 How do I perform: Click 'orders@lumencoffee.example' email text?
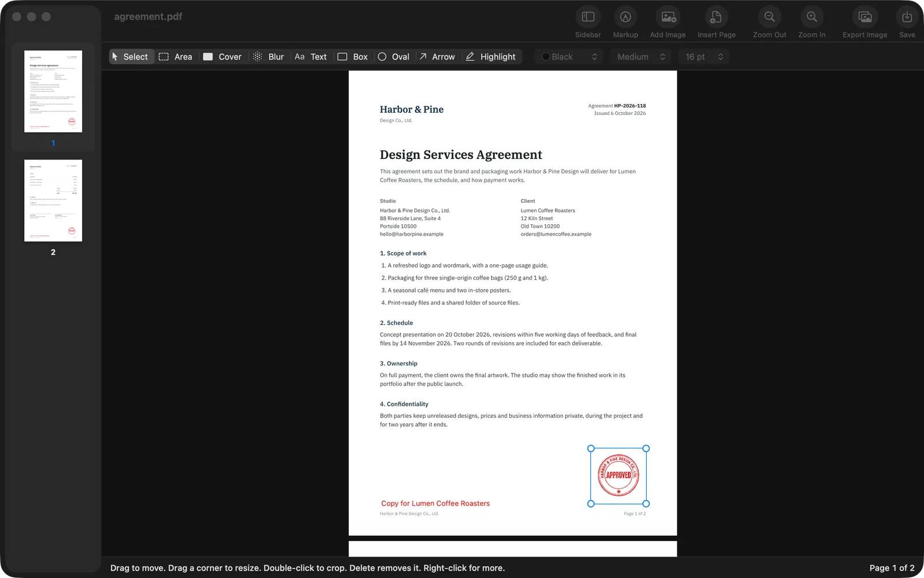point(556,234)
